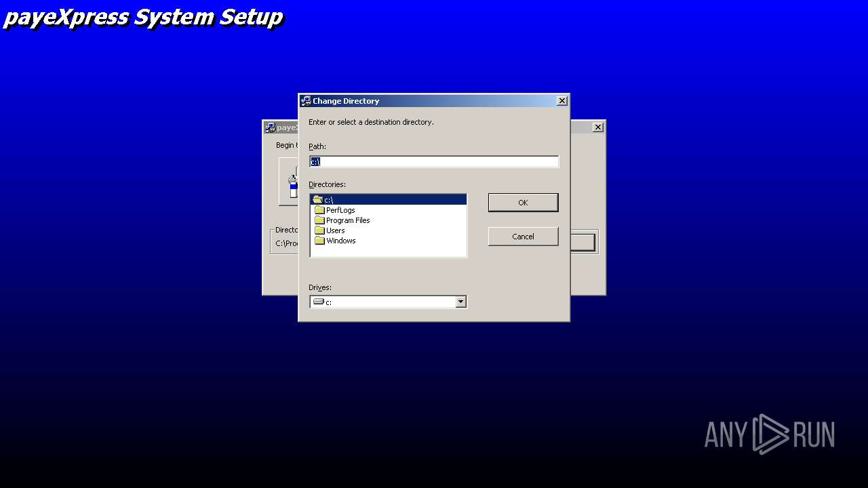Select the c:\ root directory entry

coord(388,200)
